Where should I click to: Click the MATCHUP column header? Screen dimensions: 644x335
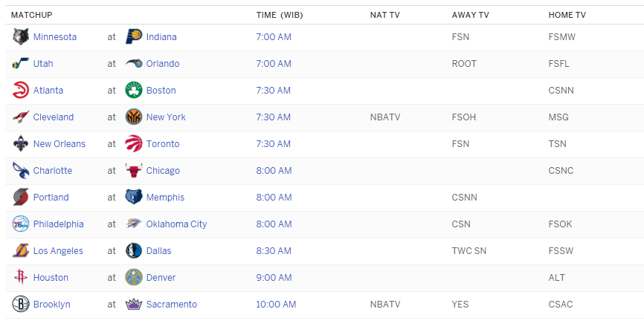[31, 15]
